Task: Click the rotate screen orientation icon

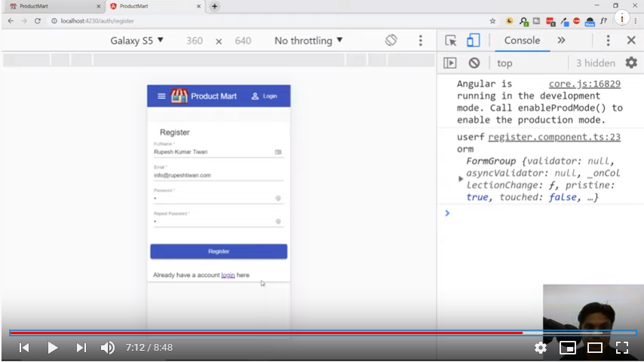Action: 391,41
